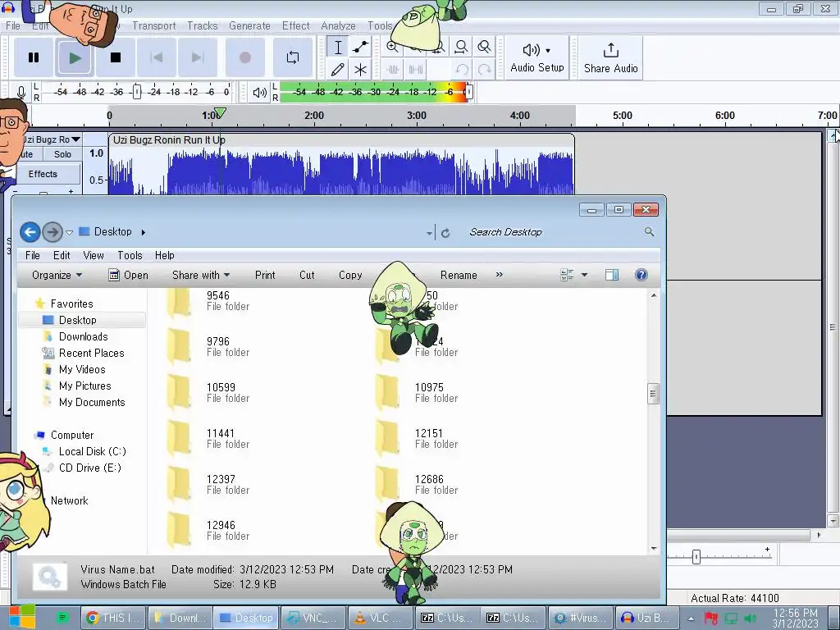Stop audio playback in Audacity
840x630 pixels.
115,57
